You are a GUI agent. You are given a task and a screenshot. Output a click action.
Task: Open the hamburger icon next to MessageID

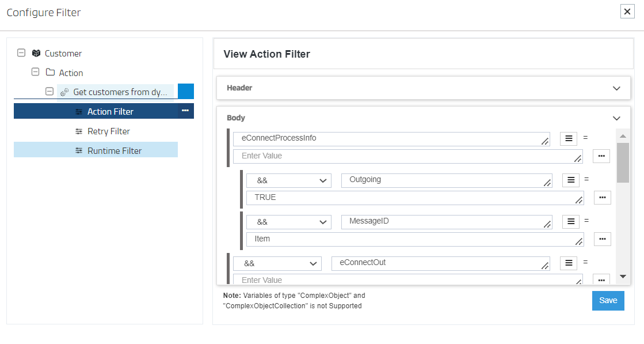click(x=570, y=221)
